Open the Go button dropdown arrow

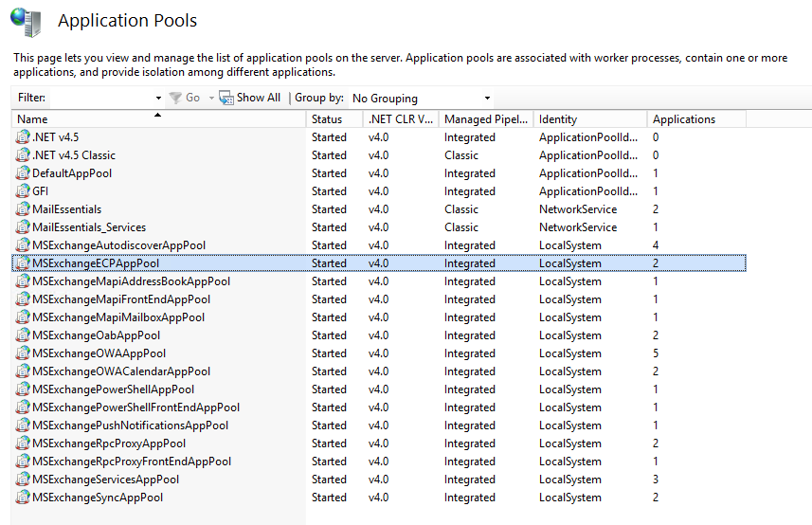209,98
